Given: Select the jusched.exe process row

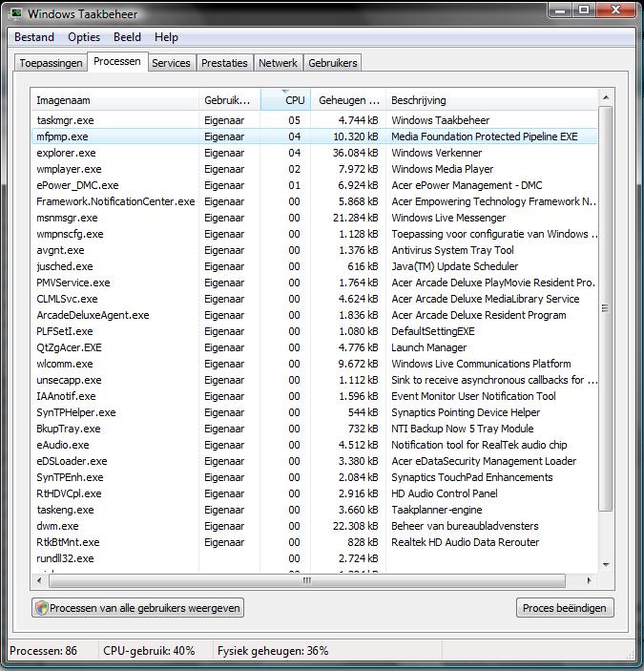Looking at the screenshot, I should [x=314, y=266].
